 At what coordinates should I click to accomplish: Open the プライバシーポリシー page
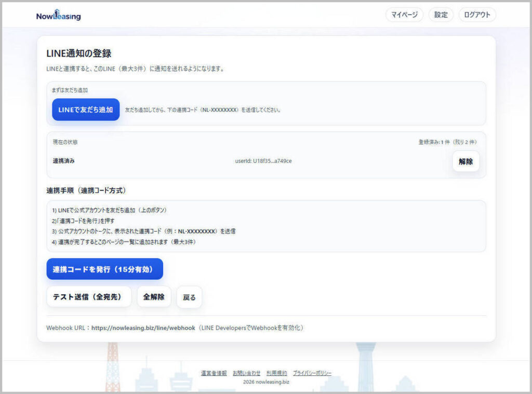(312, 373)
